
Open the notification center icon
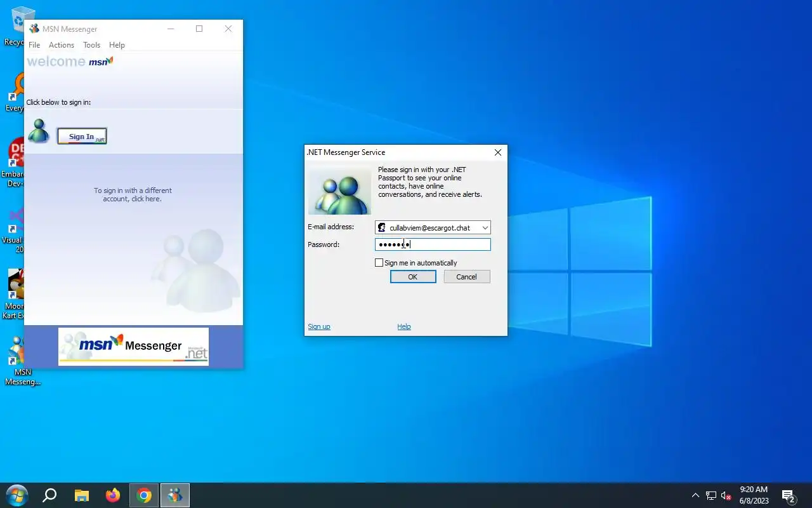(x=789, y=495)
